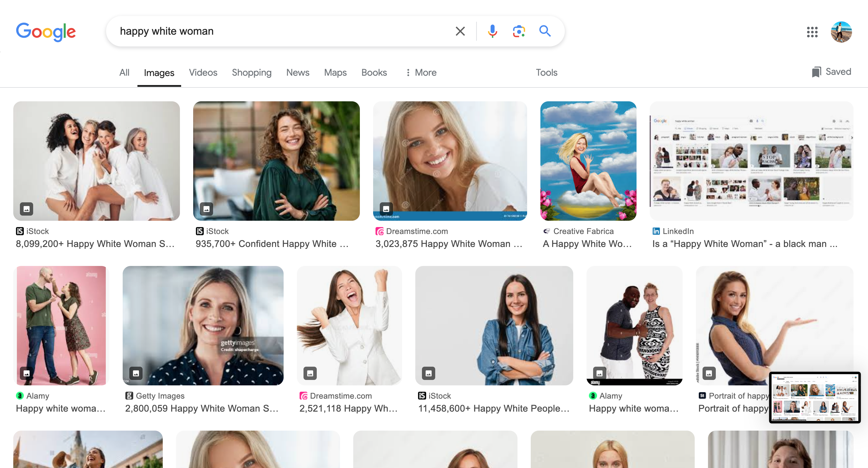Click image badge icon on Dreamstime blonde closeup
868x468 pixels.
tap(386, 209)
